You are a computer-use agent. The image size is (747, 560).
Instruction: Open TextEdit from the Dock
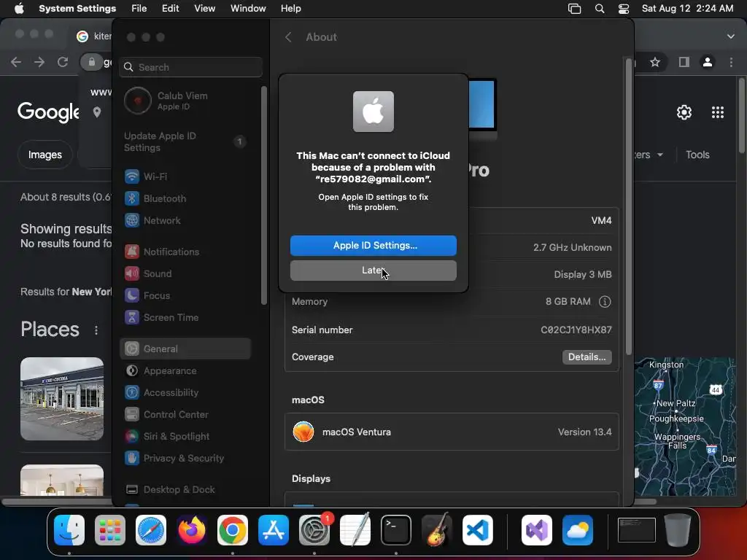point(355,530)
